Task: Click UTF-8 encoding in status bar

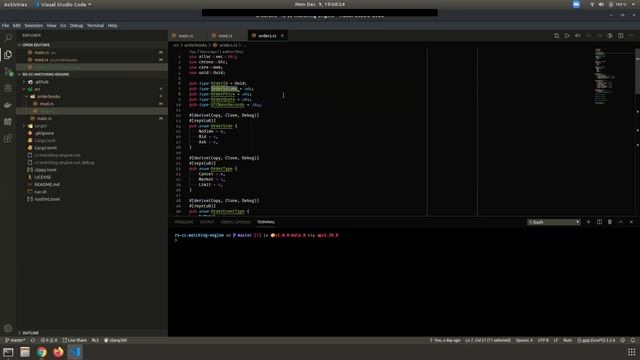Action: tap(543, 340)
